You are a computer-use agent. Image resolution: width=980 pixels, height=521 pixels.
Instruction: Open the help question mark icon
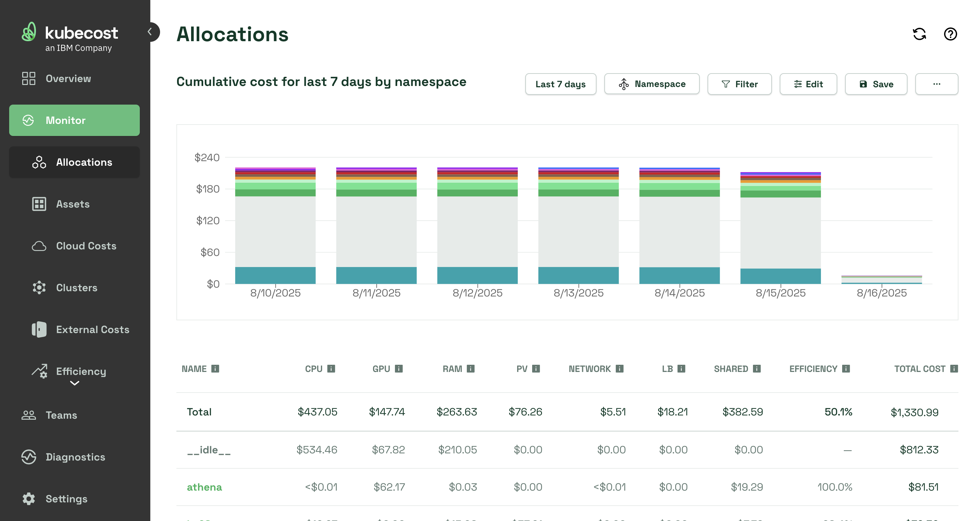tap(950, 34)
